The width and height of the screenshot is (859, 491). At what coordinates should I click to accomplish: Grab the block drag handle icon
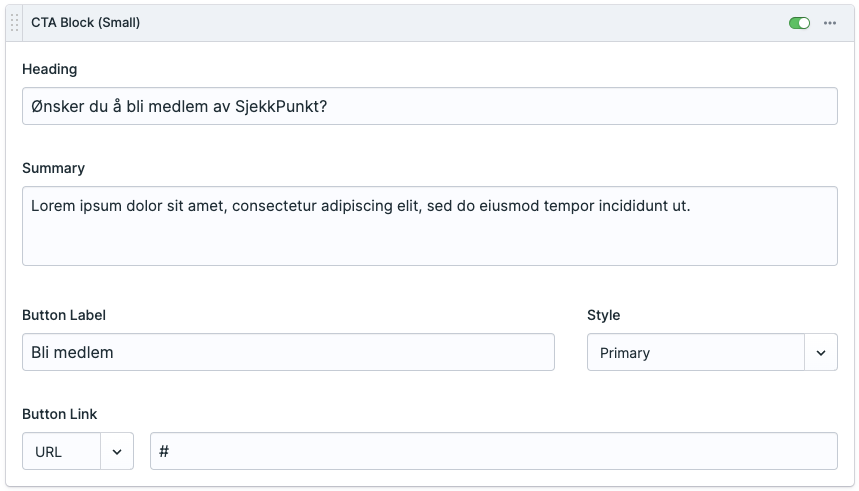click(15, 23)
